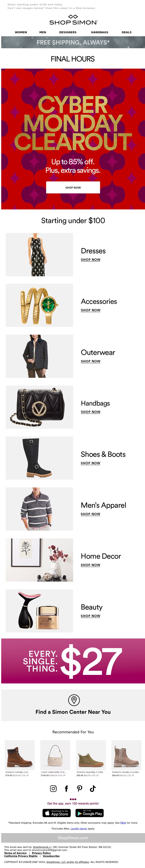Open the Women menu item
Image resolution: width=145 pixels, height=868 pixels.
tap(21, 32)
